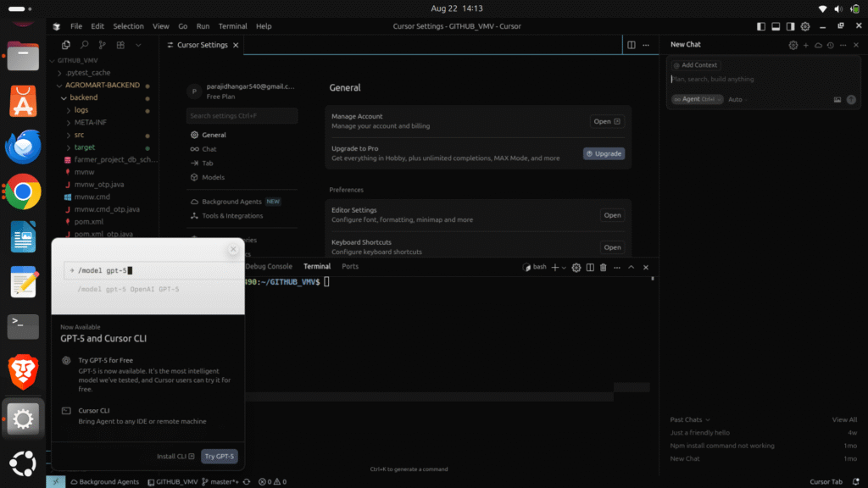Open background agent cloud icon in chat
868x488 pixels.
[818, 45]
